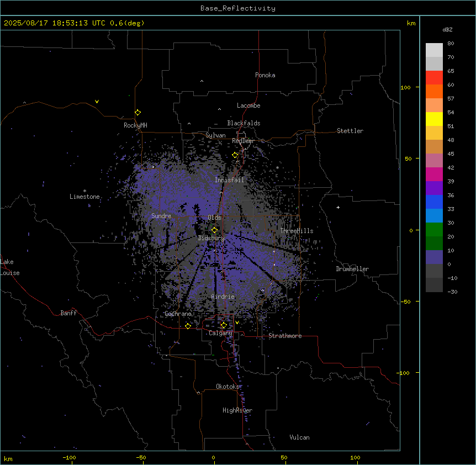Click the -30 value on the dBZ scale

point(452,292)
